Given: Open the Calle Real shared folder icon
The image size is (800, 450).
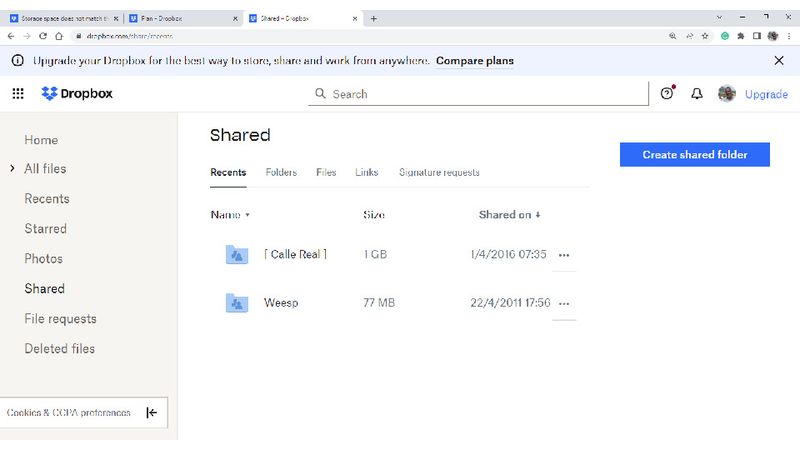Looking at the screenshot, I should click(x=237, y=255).
